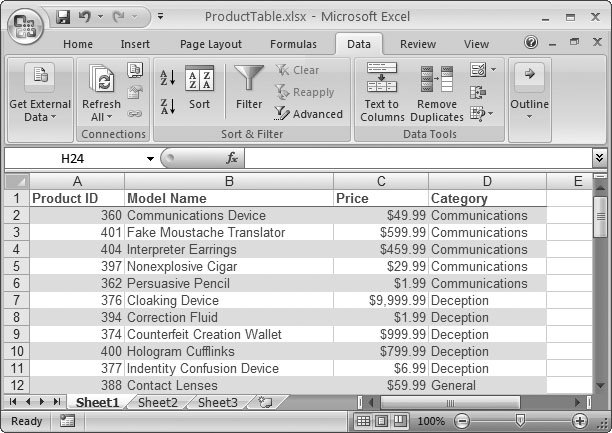Screen dimensions: 612x433
Task: Click the Advanced filter button
Action: point(309,114)
